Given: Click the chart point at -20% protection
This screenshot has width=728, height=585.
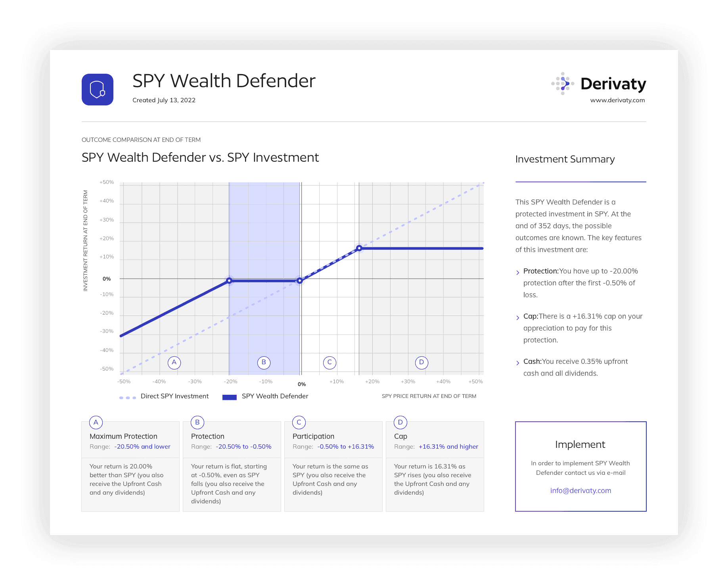Looking at the screenshot, I should [229, 281].
